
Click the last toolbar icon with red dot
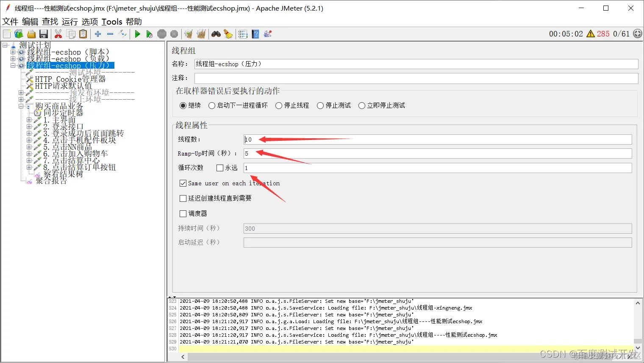coord(268,34)
